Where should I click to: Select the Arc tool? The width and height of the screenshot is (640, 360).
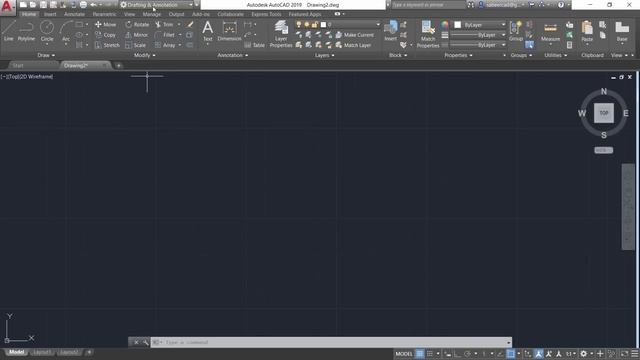tap(66, 31)
